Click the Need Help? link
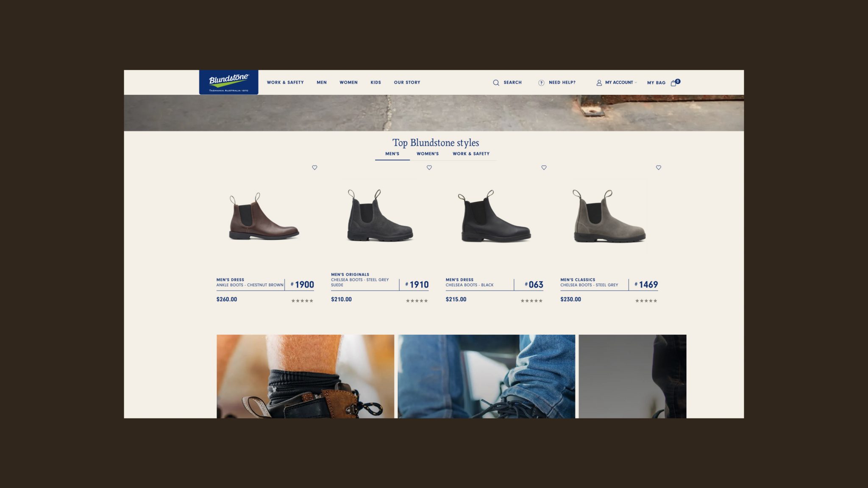868x488 pixels. 562,83
